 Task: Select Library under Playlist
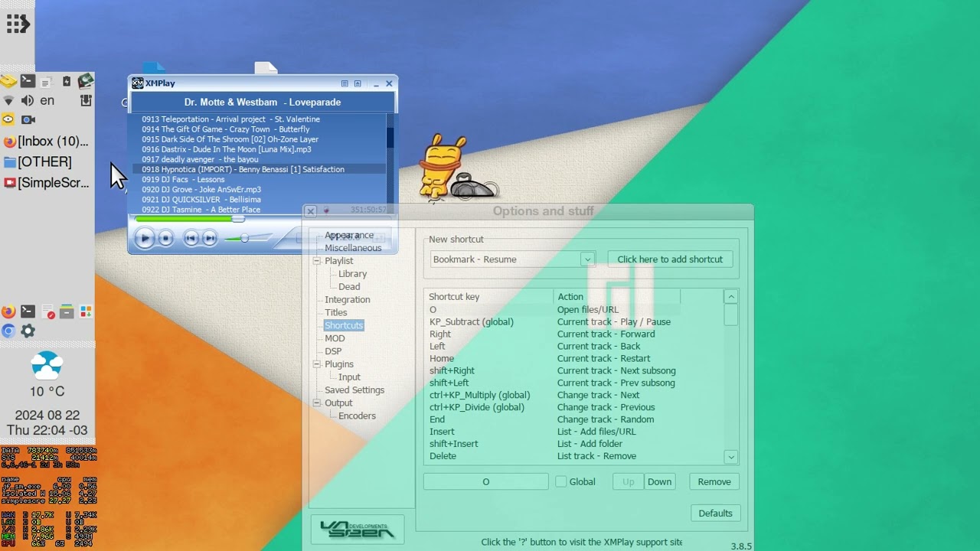pyautogui.click(x=353, y=273)
